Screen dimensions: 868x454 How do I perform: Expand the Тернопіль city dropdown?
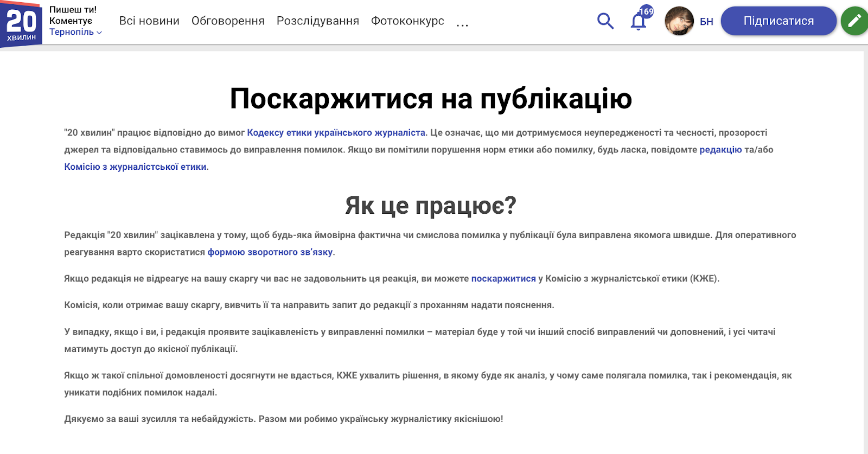(x=75, y=32)
